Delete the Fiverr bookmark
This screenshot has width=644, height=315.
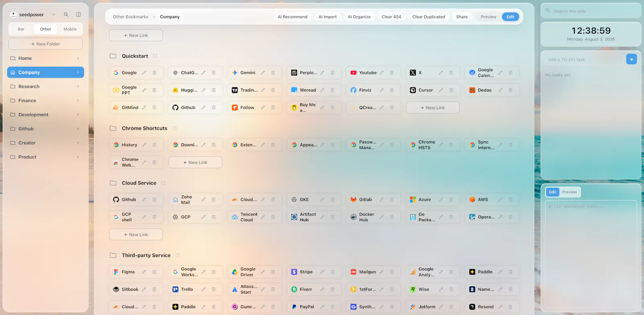point(332,290)
